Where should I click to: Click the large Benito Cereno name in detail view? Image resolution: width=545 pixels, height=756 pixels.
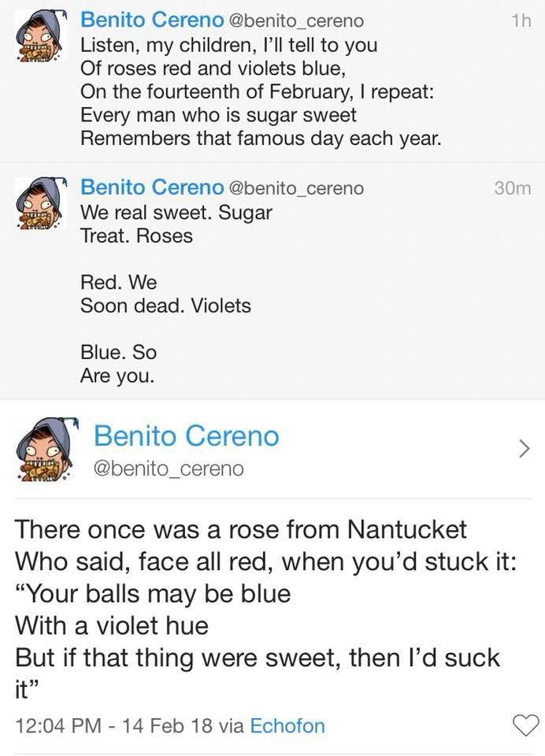tap(186, 435)
